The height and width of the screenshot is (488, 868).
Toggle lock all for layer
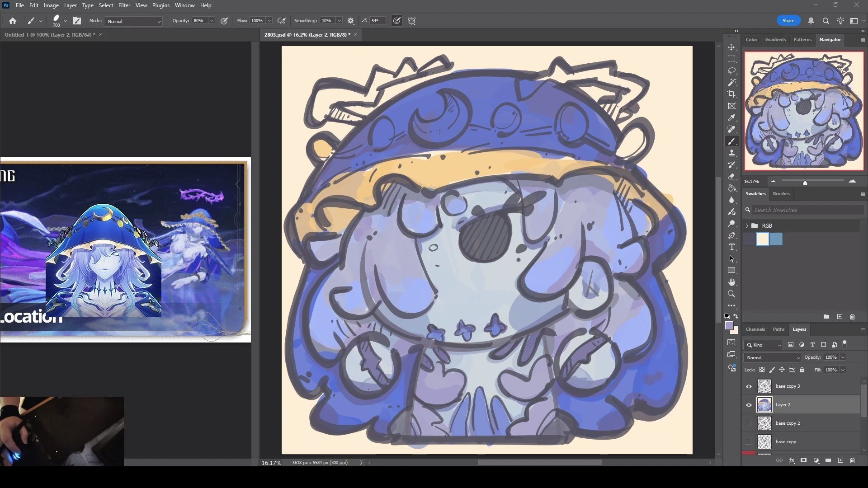coord(802,370)
